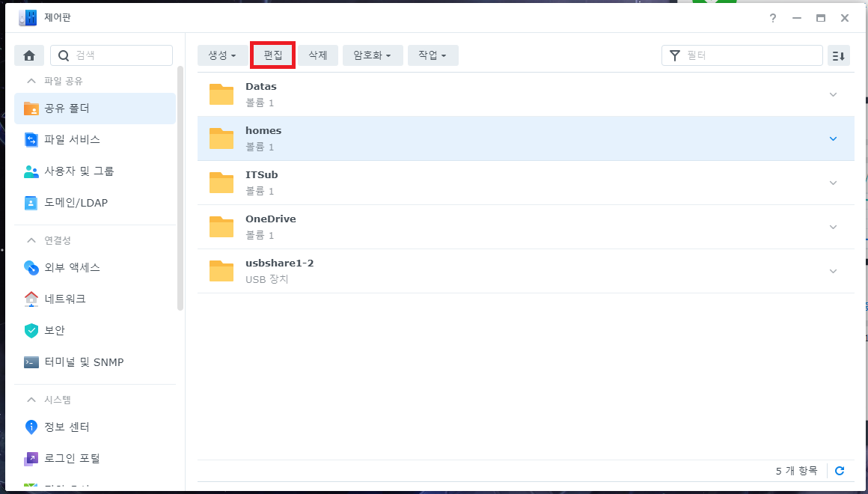The image size is (868, 494).
Task: Open the 생성 dropdown menu
Action: (222, 55)
